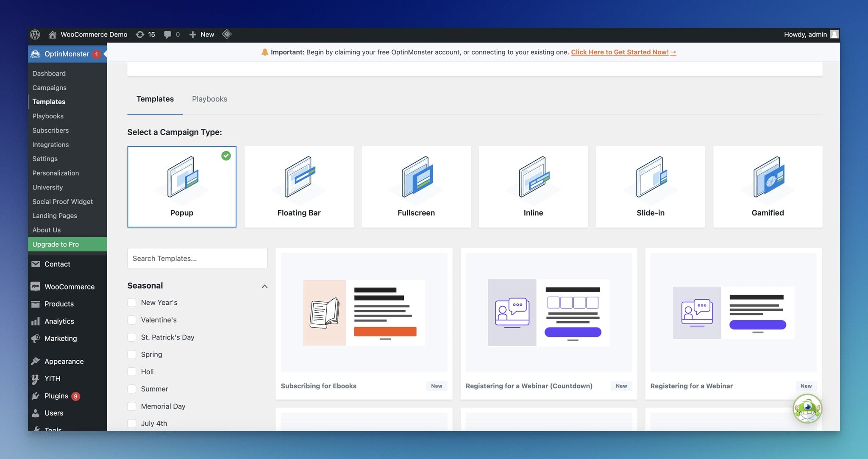Viewport: 868px width, 459px height.
Task: Click the admin avatar icon
Action: click(x=834, y=34)
